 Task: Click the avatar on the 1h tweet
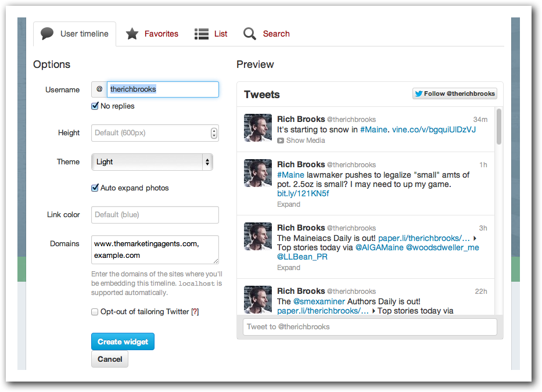coord(258,173)
